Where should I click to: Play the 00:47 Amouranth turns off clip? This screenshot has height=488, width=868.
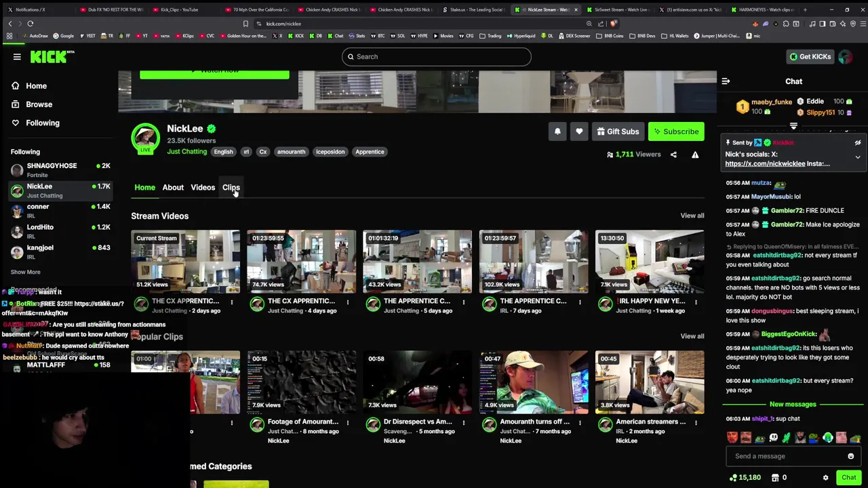(x=534, y=382)
